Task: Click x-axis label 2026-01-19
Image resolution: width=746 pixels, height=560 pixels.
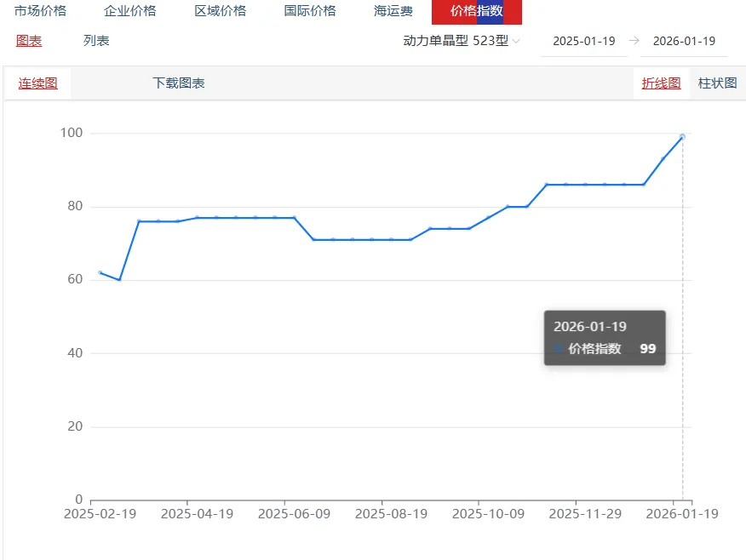Action: click(682, 514)
